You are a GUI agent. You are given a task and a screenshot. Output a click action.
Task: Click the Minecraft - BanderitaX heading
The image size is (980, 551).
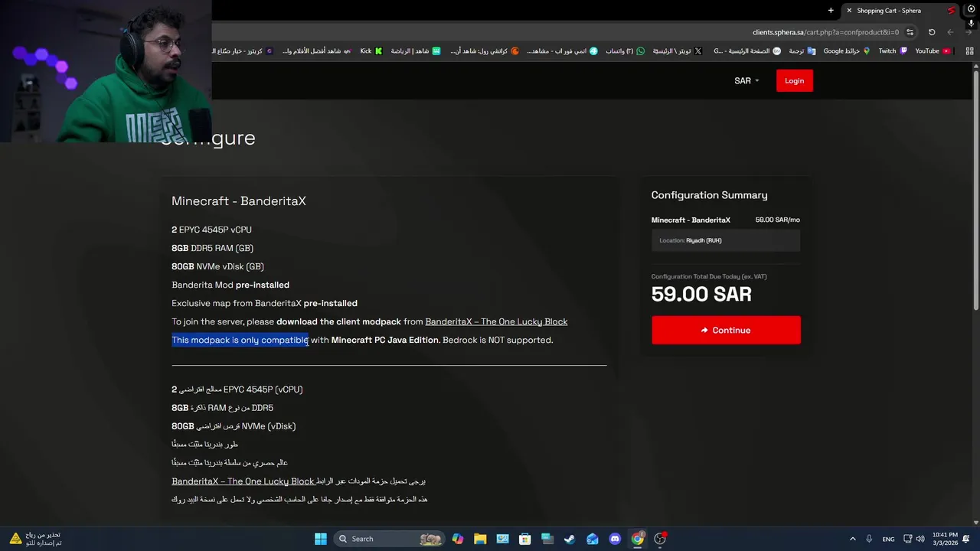pos(239,201)
